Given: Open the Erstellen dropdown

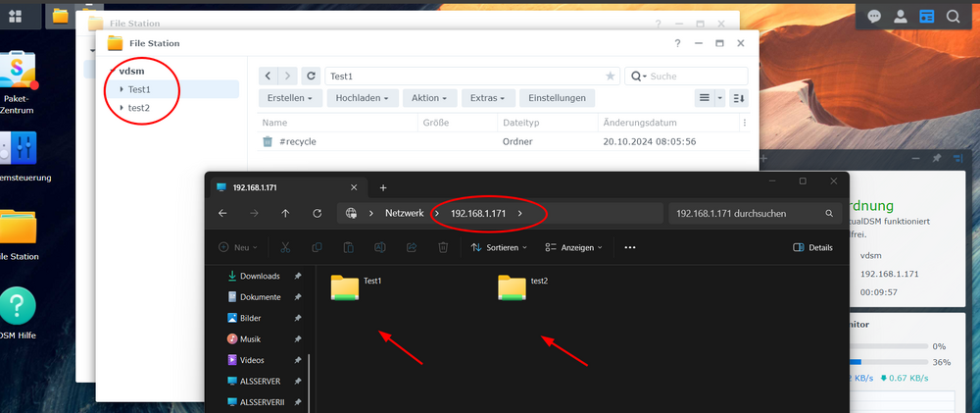Looking at the screenshot, I should [291, 98].
